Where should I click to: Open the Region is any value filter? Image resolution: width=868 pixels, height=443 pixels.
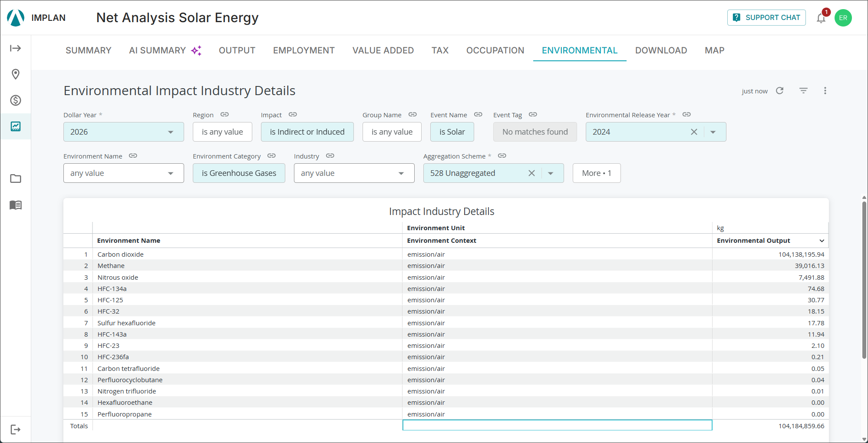222,132
